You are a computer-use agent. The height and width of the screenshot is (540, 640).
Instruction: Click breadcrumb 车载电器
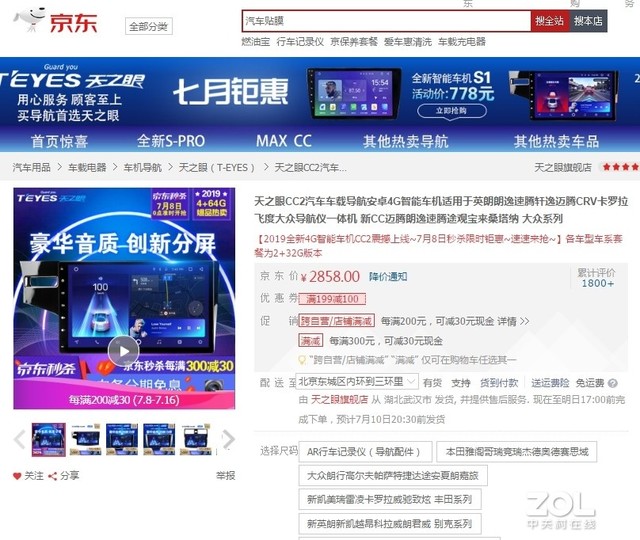(87, 167)
